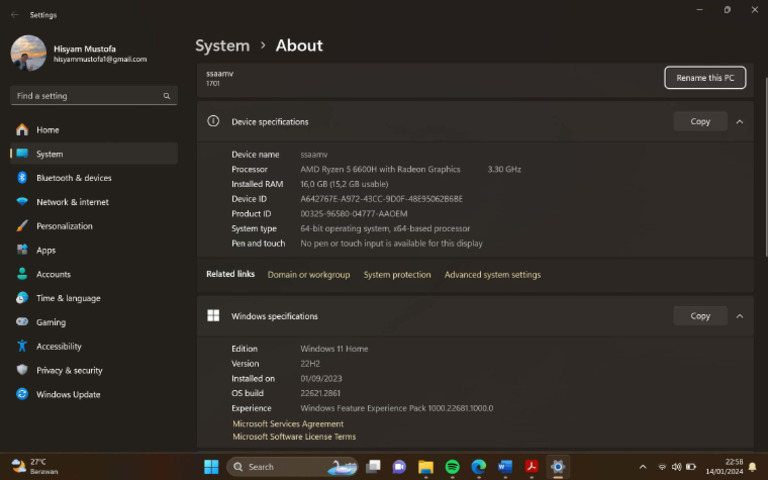
Task: Navigate to System in the breadcrumb
Action: 222,45
